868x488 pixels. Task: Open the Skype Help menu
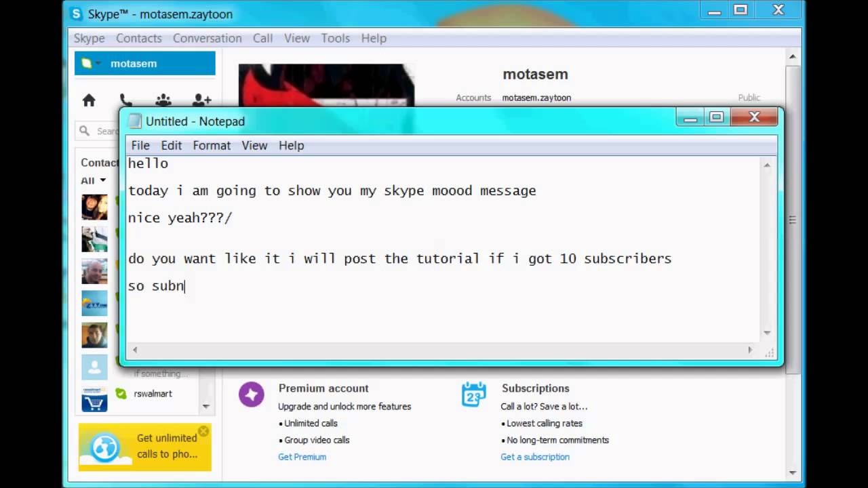(374, 38)
